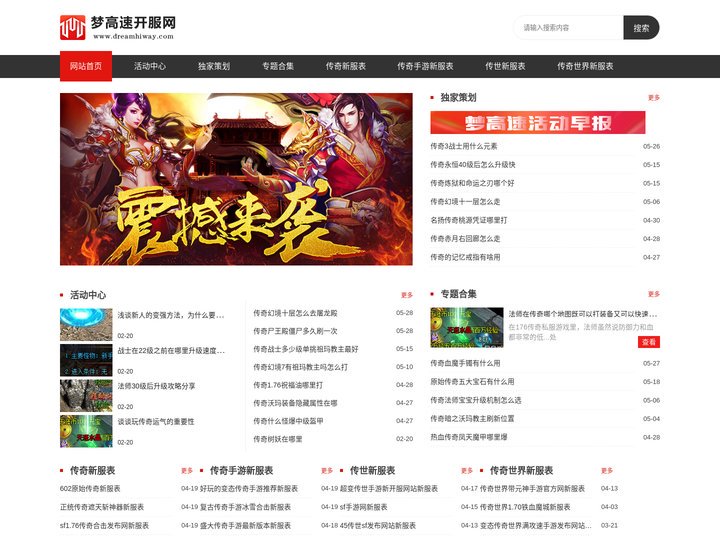Open the 传世新服表 navigation menu item
Viewport: 720px width, 540px height.
505,66
